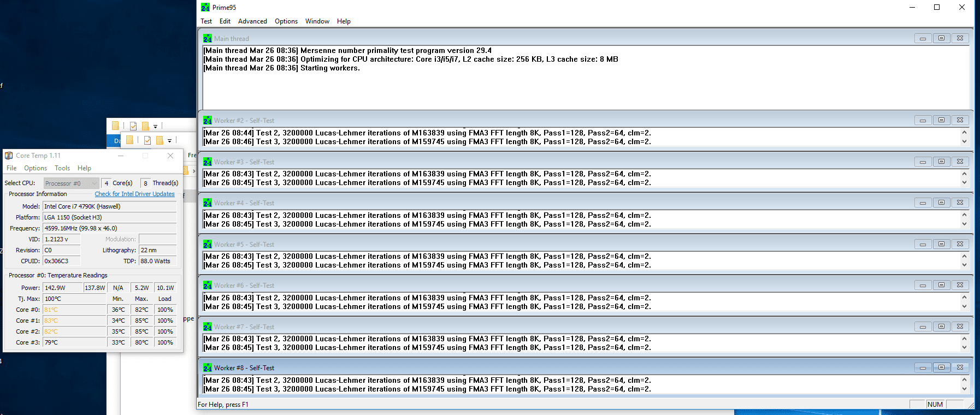The image size is (980, 415).
Task: Minimize Worker #7 child window
Action: pyautogui.click(x=923, y=327)
